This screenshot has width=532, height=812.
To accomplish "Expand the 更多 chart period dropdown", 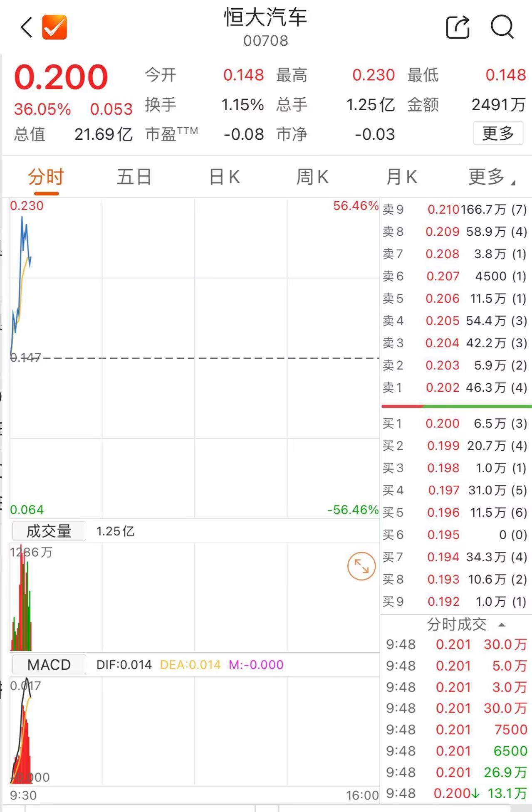I will 492,177.
